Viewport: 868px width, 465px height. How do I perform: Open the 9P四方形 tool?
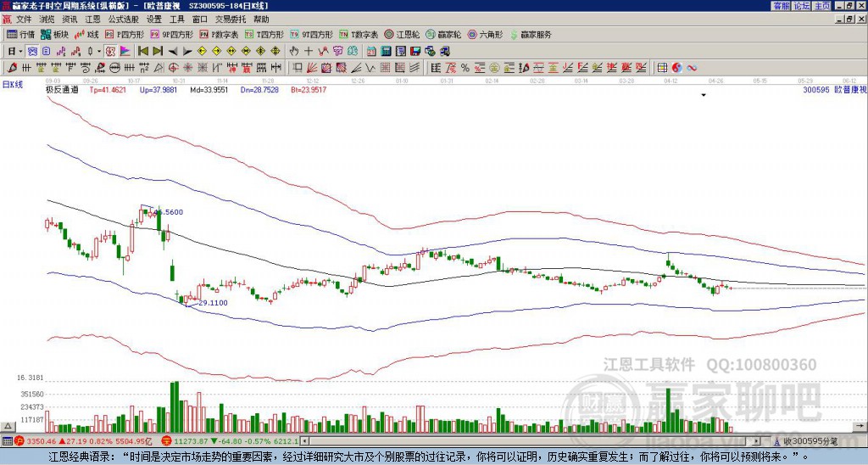tap(171, 34)
